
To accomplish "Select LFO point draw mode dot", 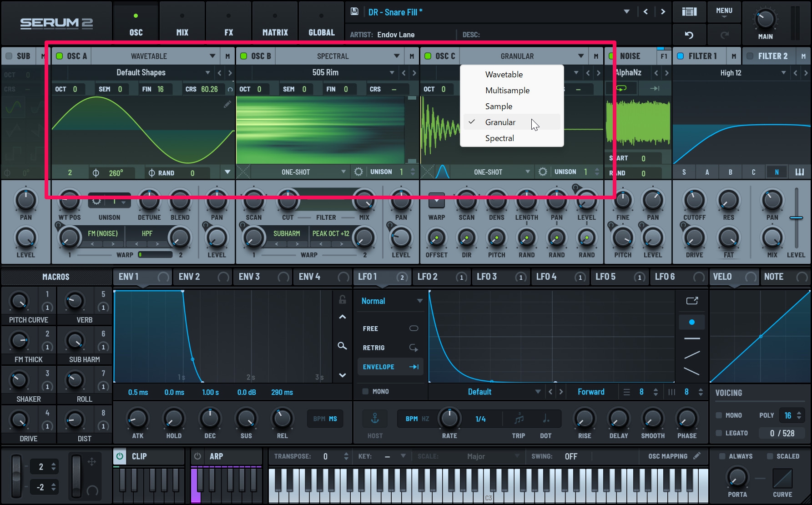I will tap(692, 322).
